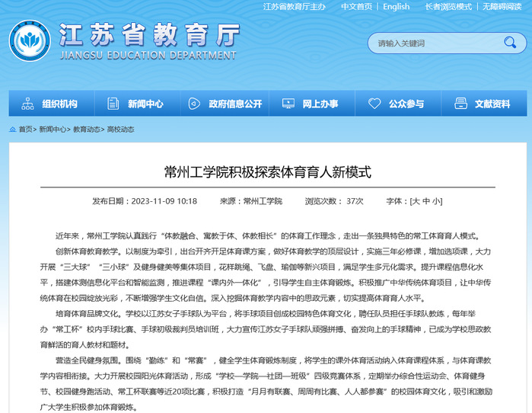Click the 新闻中心 document icon

[114, 104]
